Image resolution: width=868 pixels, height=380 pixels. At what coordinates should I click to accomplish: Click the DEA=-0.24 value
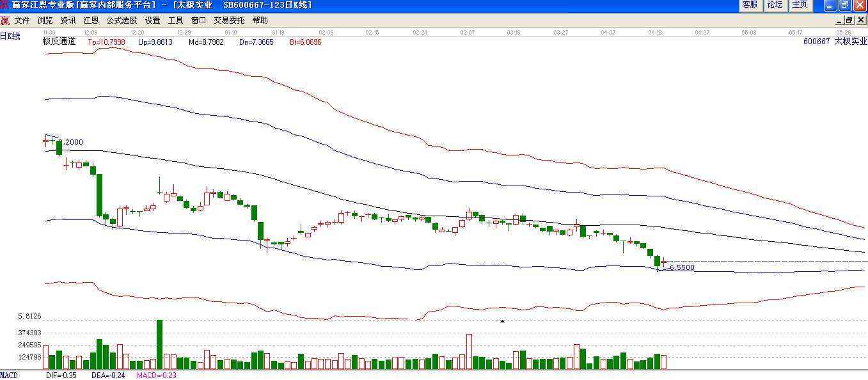point(108,376)
